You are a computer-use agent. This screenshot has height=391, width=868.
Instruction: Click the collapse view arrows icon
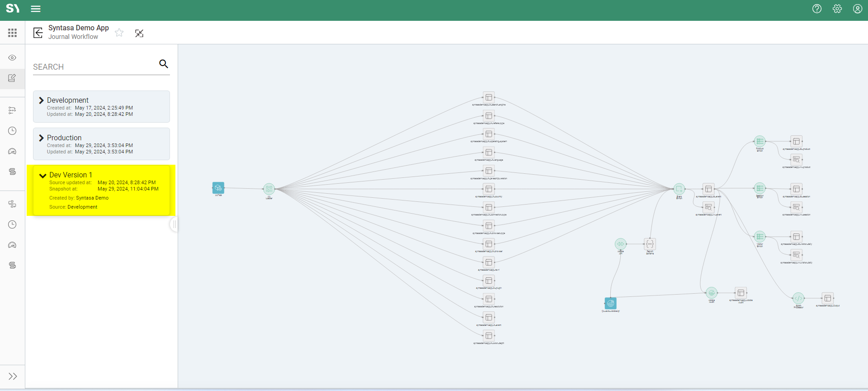(x=139, y=33)
